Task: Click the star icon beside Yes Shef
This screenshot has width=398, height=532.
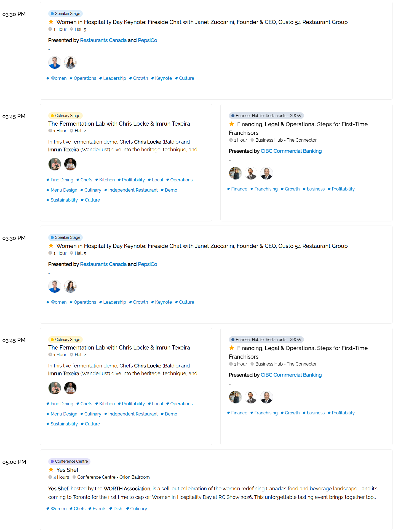Action: click(51, 470)
